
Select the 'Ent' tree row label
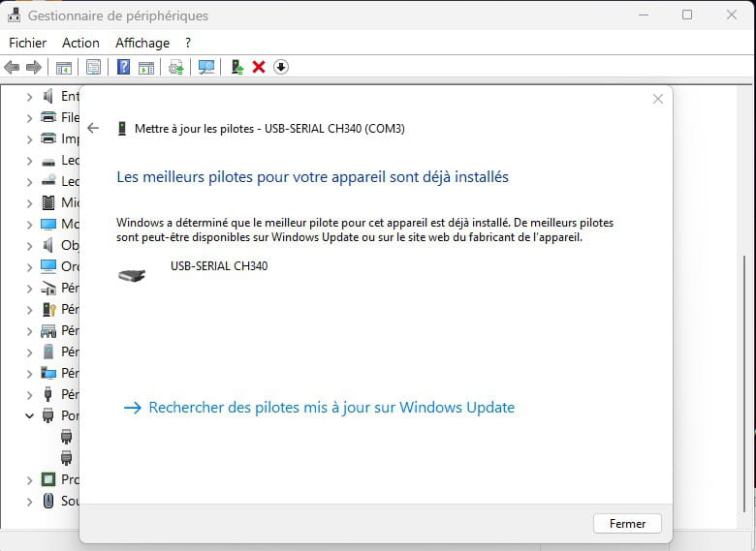(x=70, y=96)
